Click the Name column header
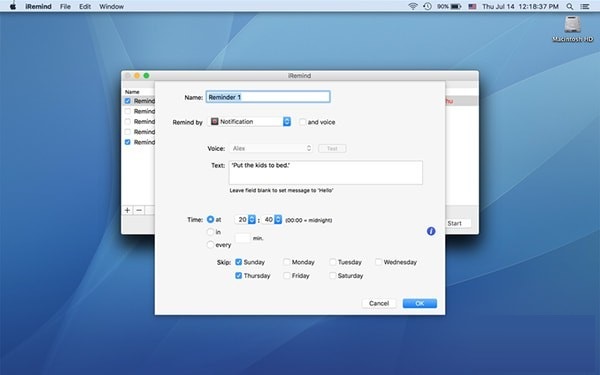Viewport: 600px width, 375px height. (x=132, y=92)
